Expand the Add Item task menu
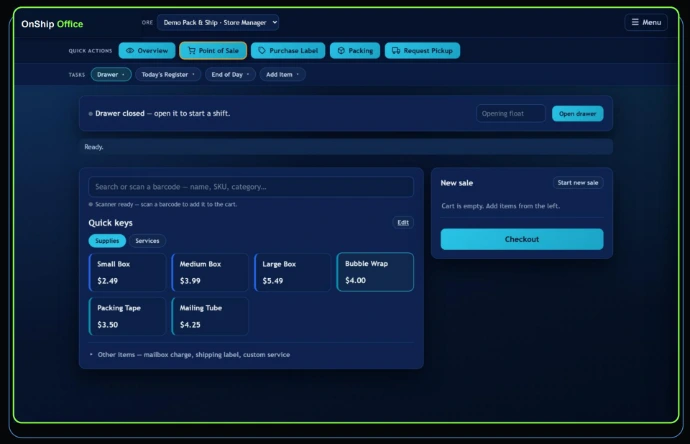This screenshot has width=690, height=444. click(x=282, y=74)
